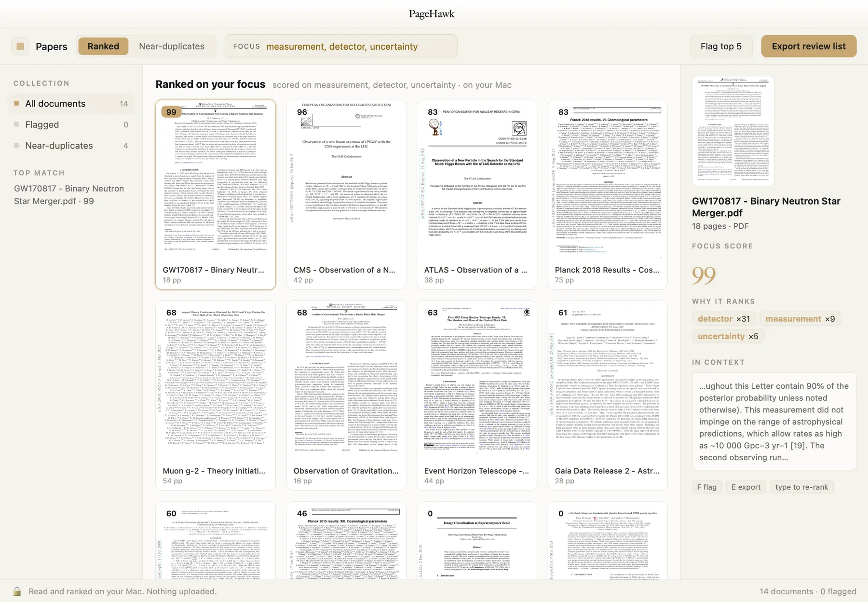This screenshot has width=868, height=602.
Task: Click the detector ×31 keyword chip
Action: pos(724,319)
